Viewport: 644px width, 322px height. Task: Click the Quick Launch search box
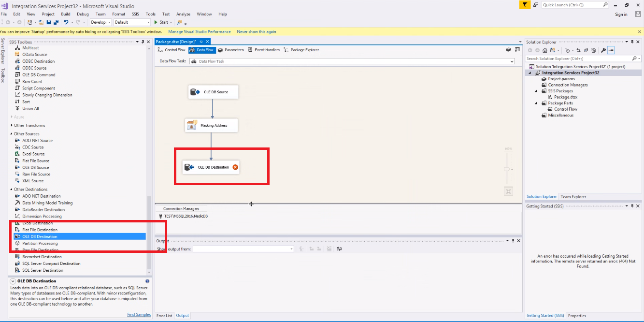(x=575, y=5)
